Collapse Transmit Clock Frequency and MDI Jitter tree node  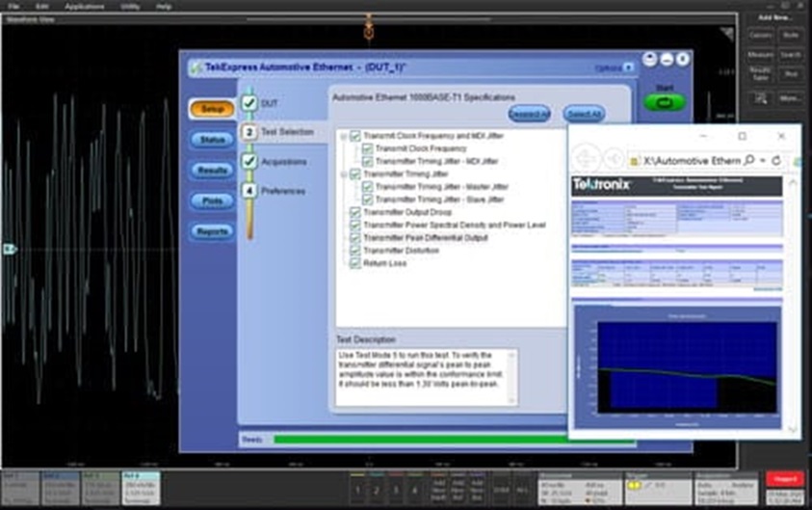[x=343, y=136]
